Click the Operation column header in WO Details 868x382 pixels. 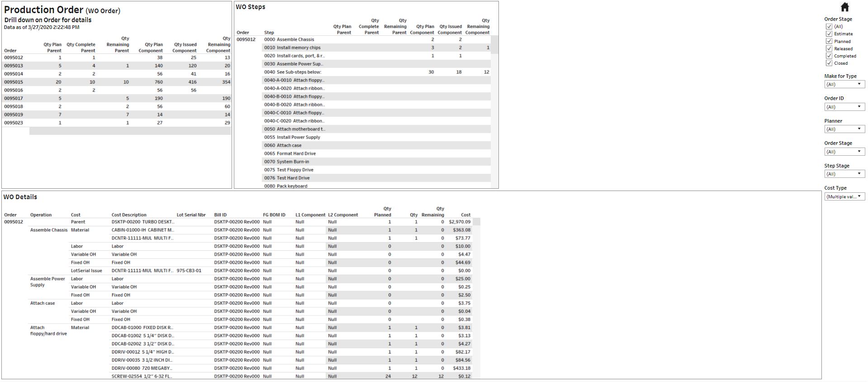41,215
